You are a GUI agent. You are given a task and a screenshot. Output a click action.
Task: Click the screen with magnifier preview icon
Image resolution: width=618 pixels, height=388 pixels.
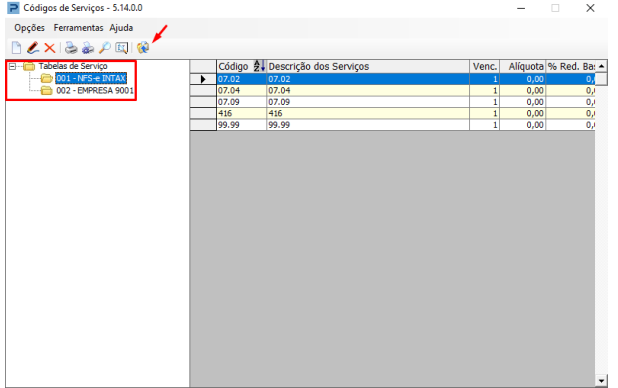point(121,48)
